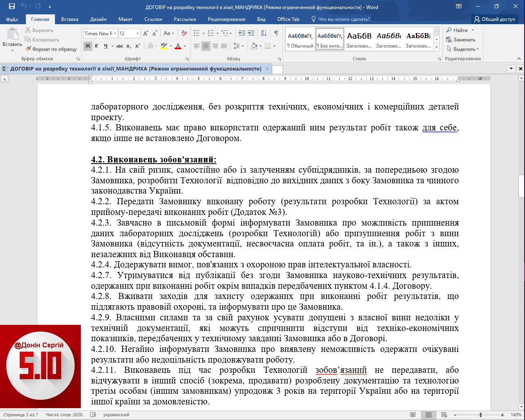Viewport: 525px width, 420px height.
Task: Switch to the Рецензирование tab
Action: click(x=226, y=19)
